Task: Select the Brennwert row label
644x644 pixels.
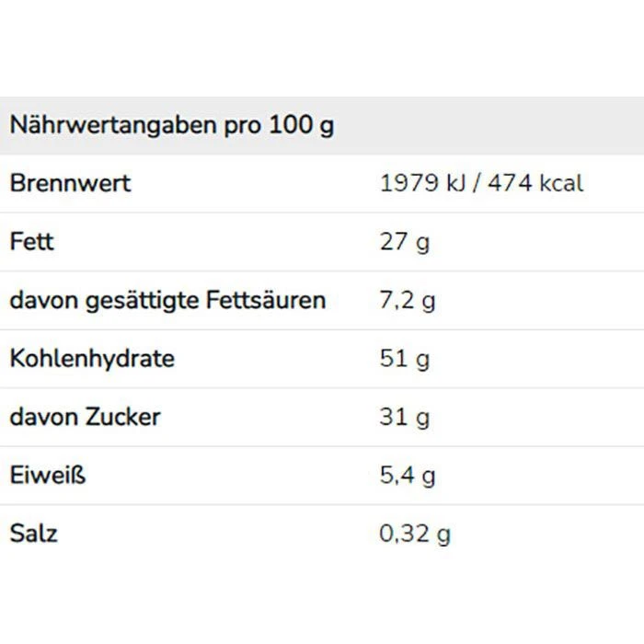Action: 70,183
